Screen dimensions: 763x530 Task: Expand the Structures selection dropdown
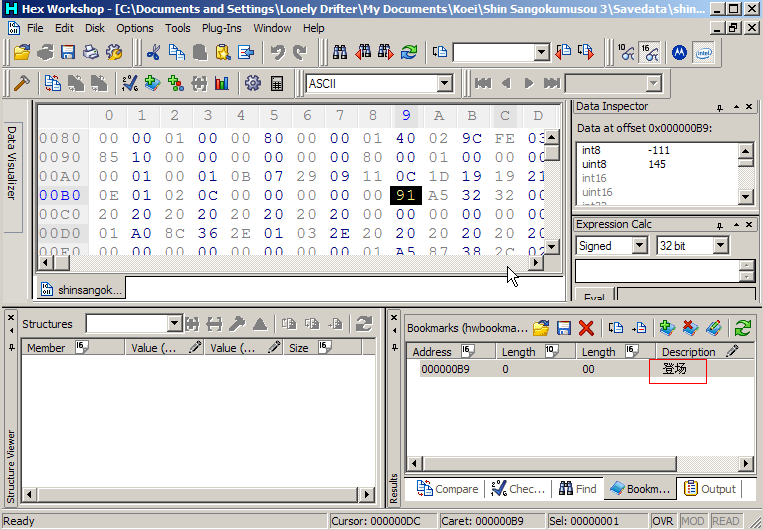point(174,324)
